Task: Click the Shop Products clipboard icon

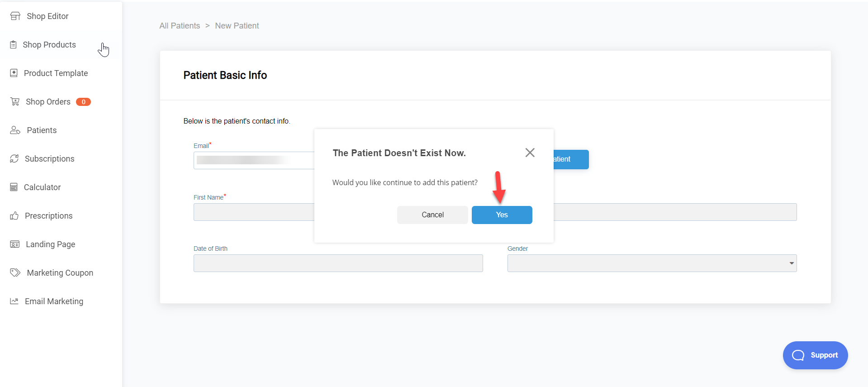Action: (14, 45)
